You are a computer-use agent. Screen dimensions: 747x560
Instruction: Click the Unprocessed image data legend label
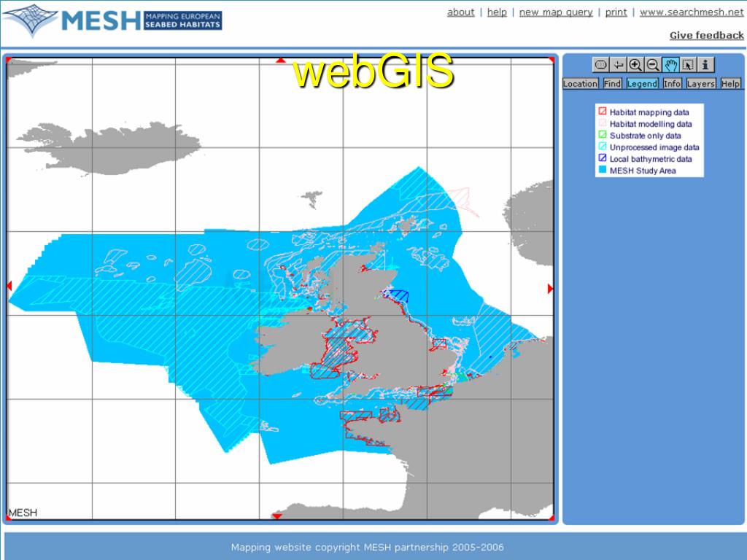[x=654, y=147]
